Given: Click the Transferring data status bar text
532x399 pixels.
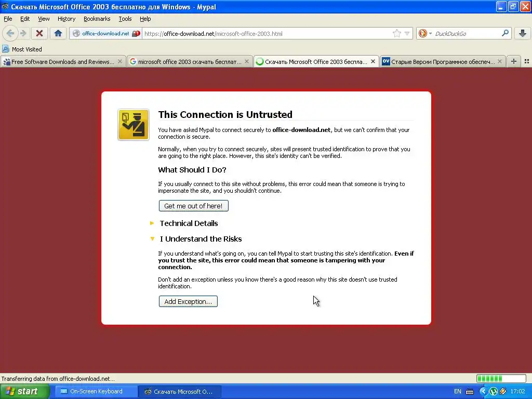Looking at the screenshot, I should pos(58,379).
